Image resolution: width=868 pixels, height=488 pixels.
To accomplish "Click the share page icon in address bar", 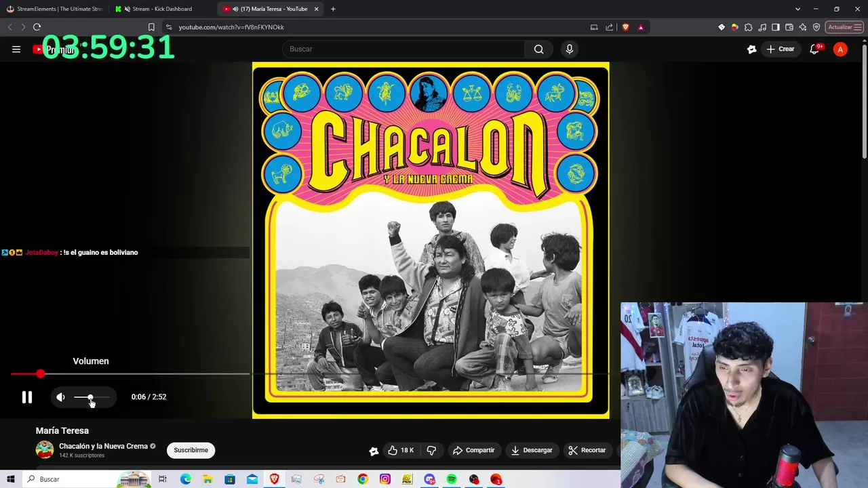I will [x=609, y=27].
